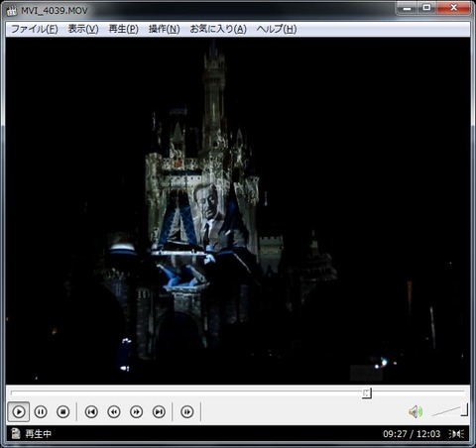Click the file status icon beside 再生中
This screenshot has width=476, height=448.
pos(16,433)
